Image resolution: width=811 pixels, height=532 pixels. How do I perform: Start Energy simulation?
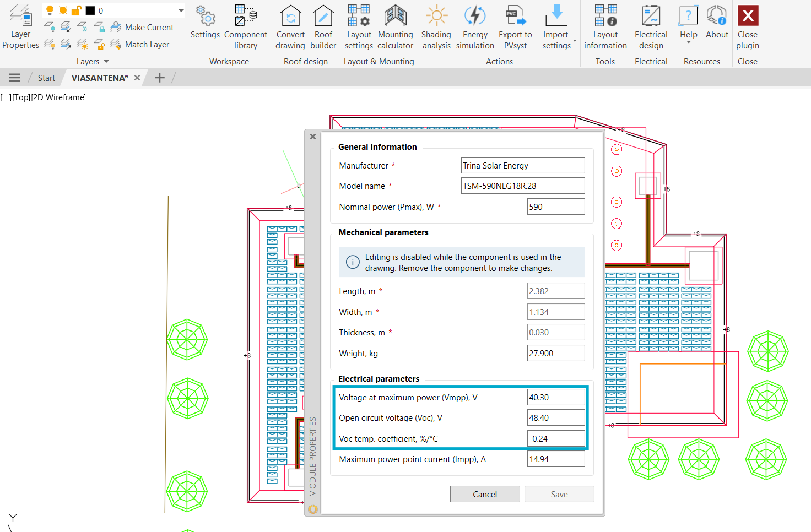pos(475,27)
